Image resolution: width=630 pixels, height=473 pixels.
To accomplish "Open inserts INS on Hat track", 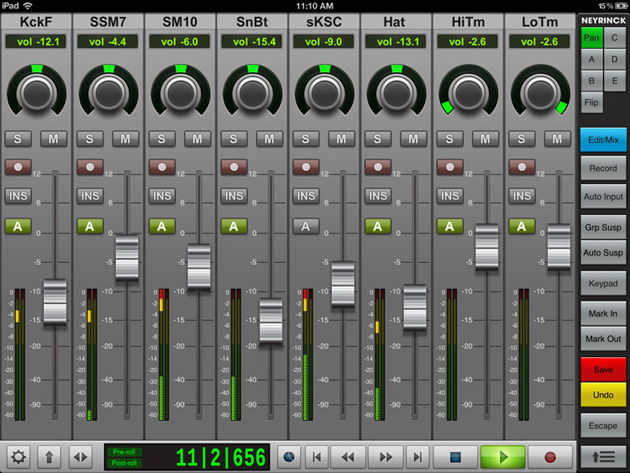I will click(x=378, y=196).
